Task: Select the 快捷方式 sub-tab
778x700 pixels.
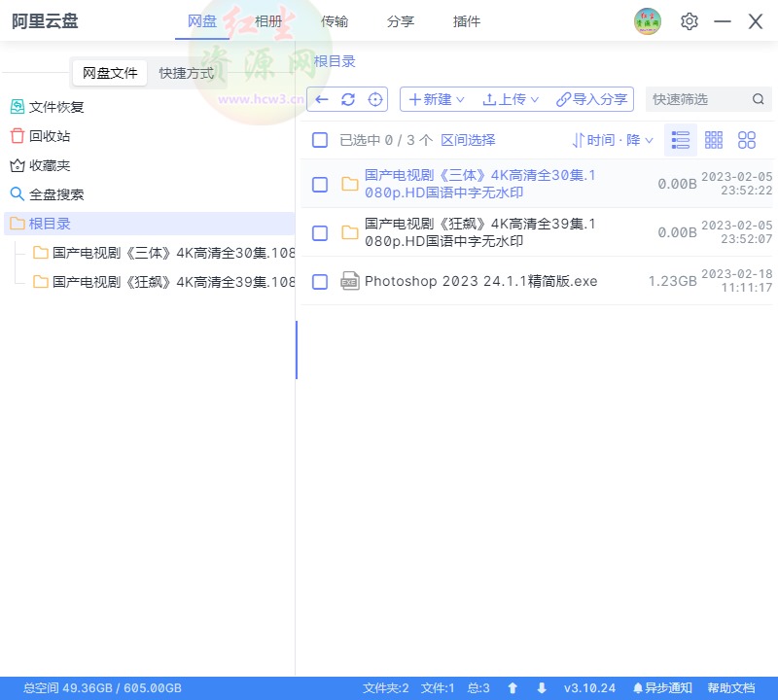Action: (x=187, y=73)
